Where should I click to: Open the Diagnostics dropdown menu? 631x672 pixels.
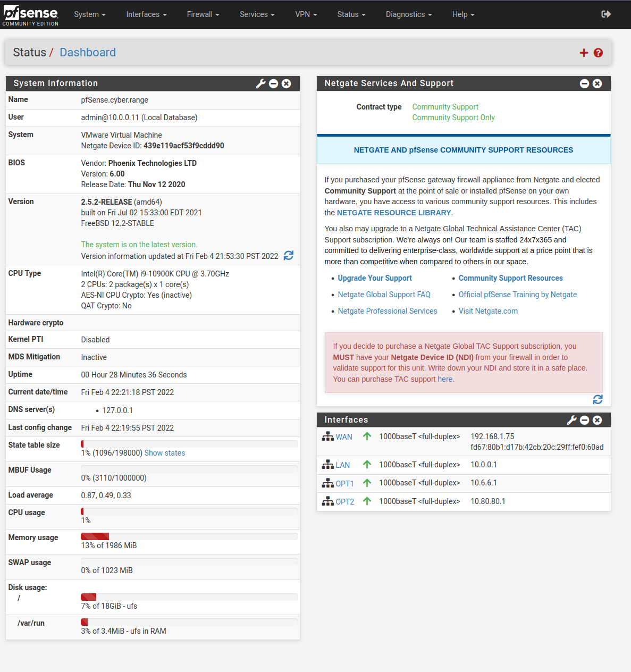[408, 14]
